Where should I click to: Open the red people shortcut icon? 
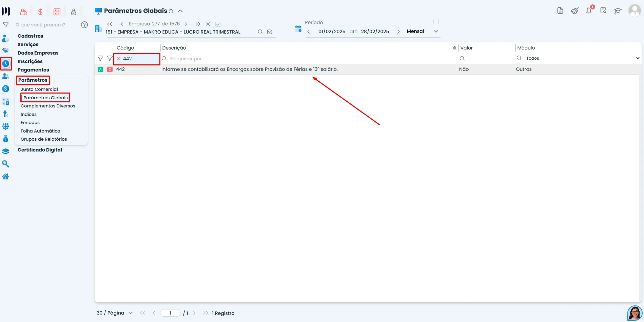(23, 12)
